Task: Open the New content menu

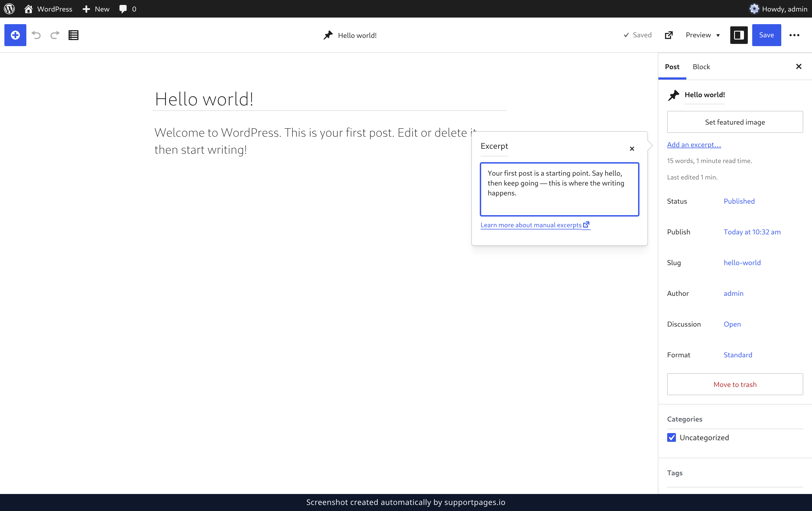Action: (x=96, y=9)
